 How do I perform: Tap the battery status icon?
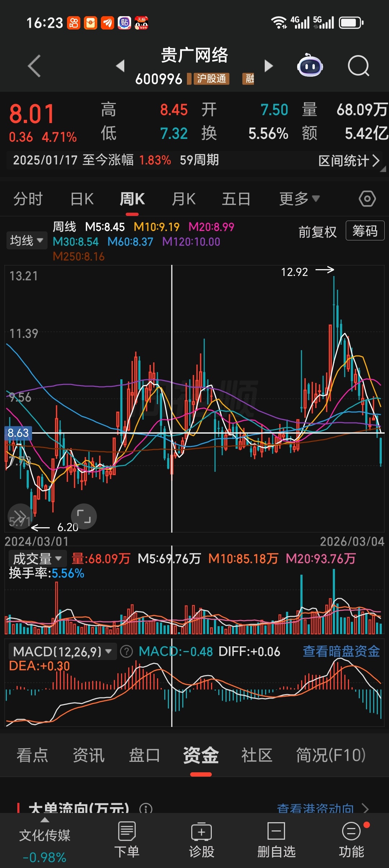tap(351, 23)
